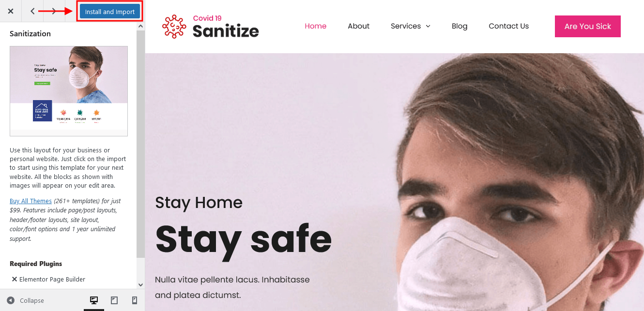
Task: Open the Contact Us page link
Action: (509, 26)
